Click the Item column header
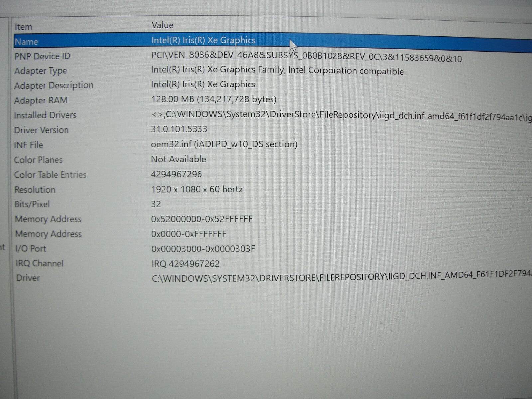532x399 pixels. (x=23, y=26)
